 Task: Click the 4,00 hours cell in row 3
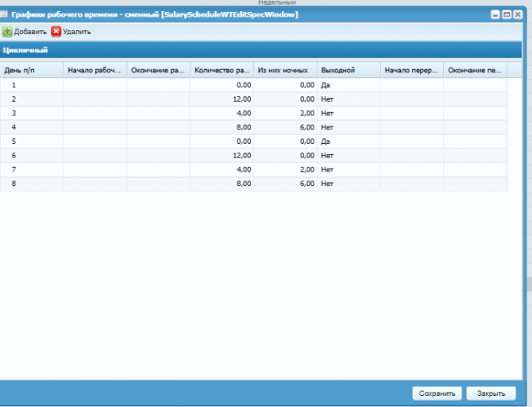222,113
